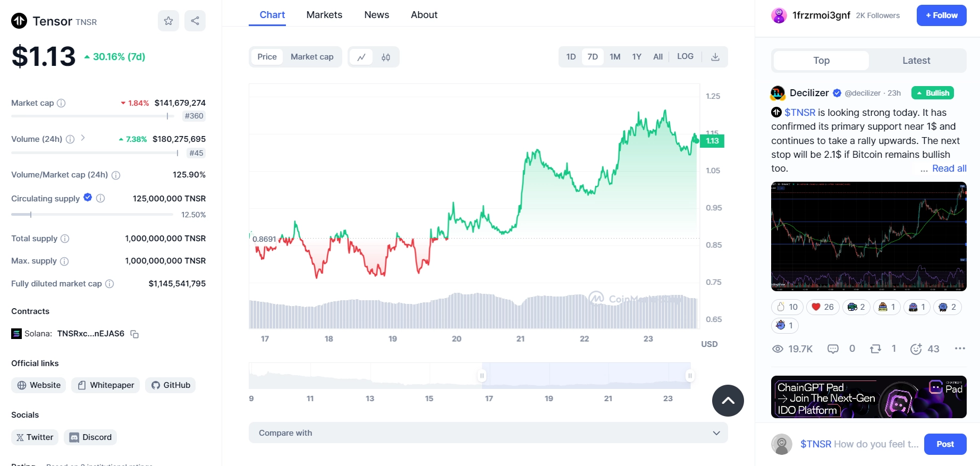
Task: Click the scroll-to-top arrow button
Action: coord(728,401)
